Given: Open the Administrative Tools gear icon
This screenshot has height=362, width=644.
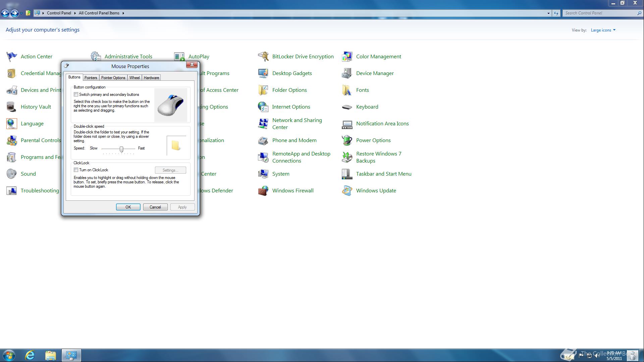Looking at the screenshot, I should tap(96, 56).
